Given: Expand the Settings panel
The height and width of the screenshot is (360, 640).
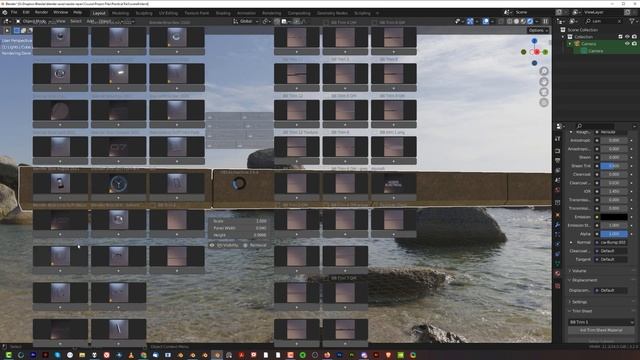Looking at the screenshot, I should 579,302.
